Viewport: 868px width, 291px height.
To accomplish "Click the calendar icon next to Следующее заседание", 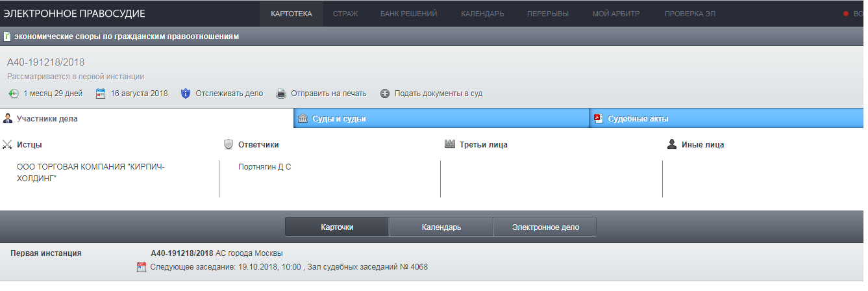I will coord(142,267).
